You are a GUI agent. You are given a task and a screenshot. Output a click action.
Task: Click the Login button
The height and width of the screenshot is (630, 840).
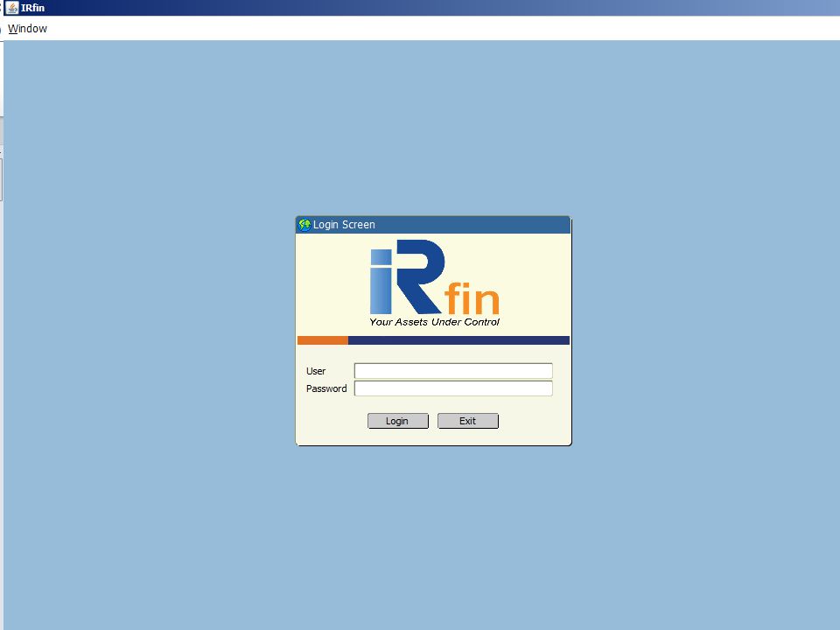[397, 421]
